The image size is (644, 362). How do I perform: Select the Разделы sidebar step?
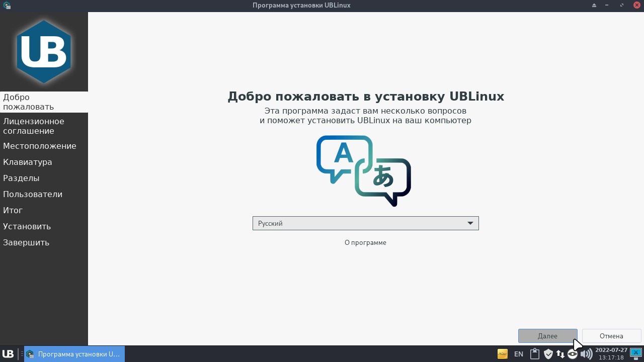[x=44, y=178]
